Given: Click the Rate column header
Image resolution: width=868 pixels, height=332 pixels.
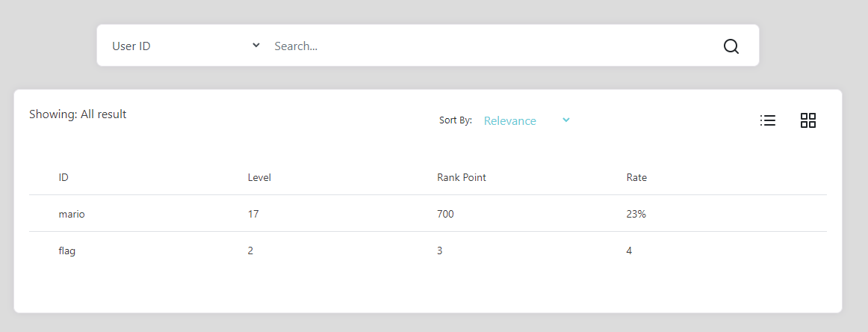Looking at the screenshot, I should (x=636, y=178).
